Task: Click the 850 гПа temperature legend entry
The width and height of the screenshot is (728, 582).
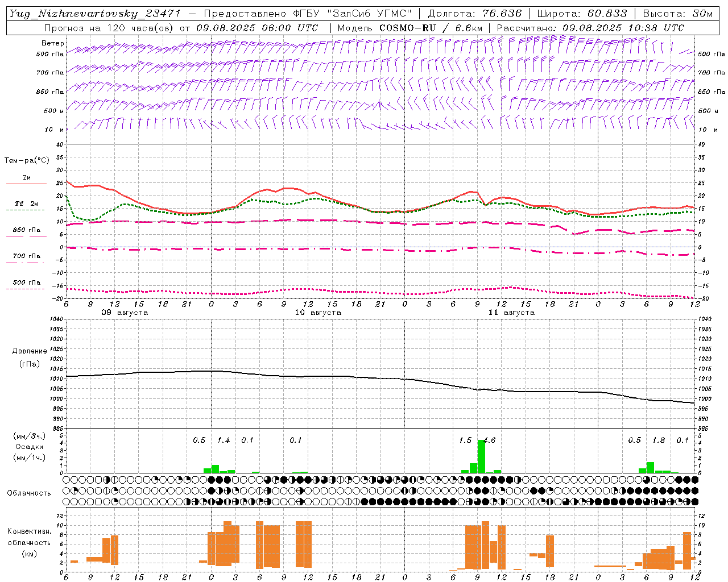Action: pos(26,231)
